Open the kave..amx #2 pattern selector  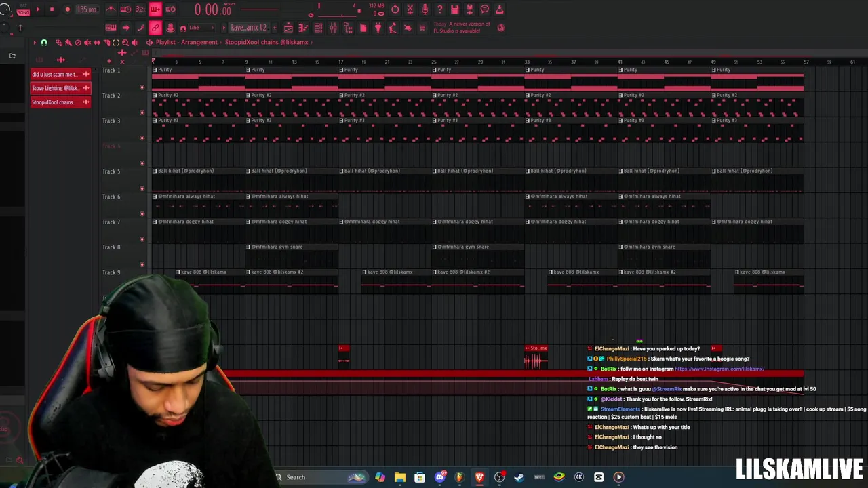tap(249, 28)
